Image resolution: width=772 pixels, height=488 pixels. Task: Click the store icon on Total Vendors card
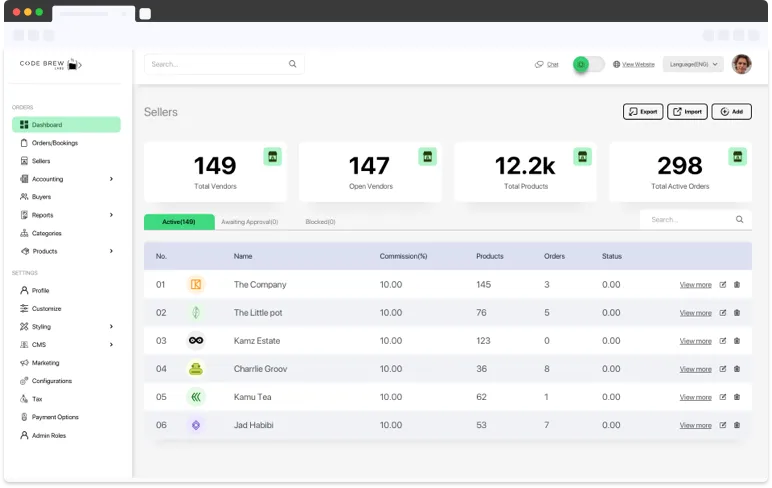click(272, 156)
